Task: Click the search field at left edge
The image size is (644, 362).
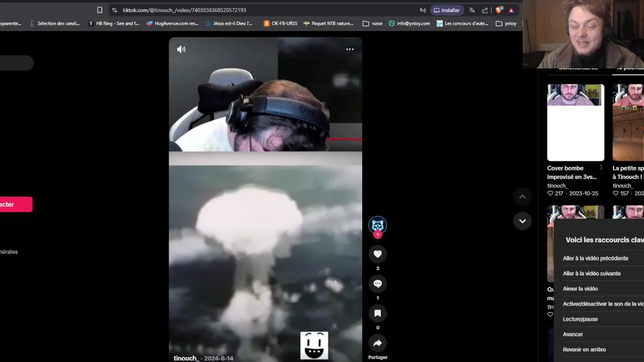Action: tap(17, 63)
